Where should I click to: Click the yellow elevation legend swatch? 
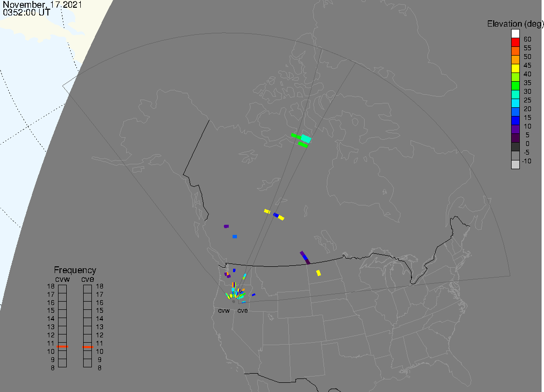point(515,68)
